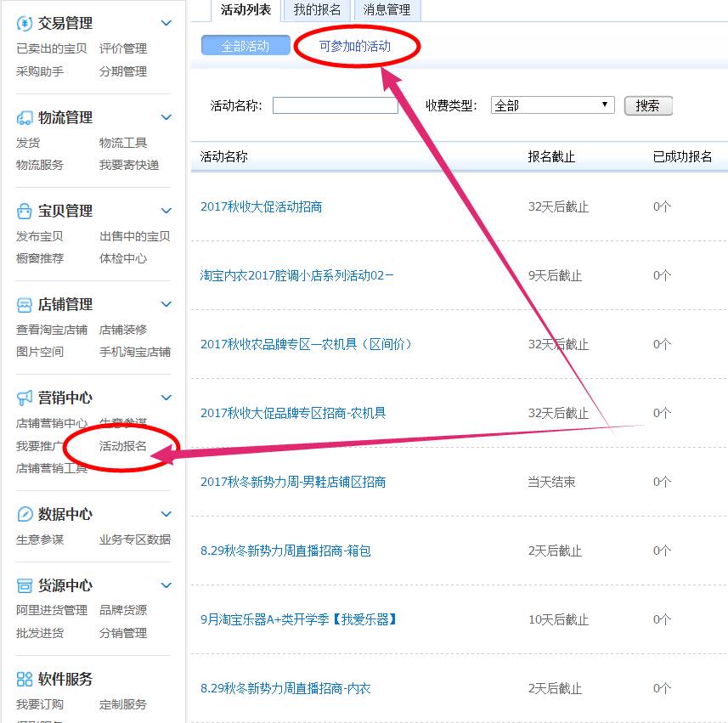Collapse the 营销中心 section chevron
Viewport: 728px width, 723px height.
pyautogui.click(x=166, y=397)
